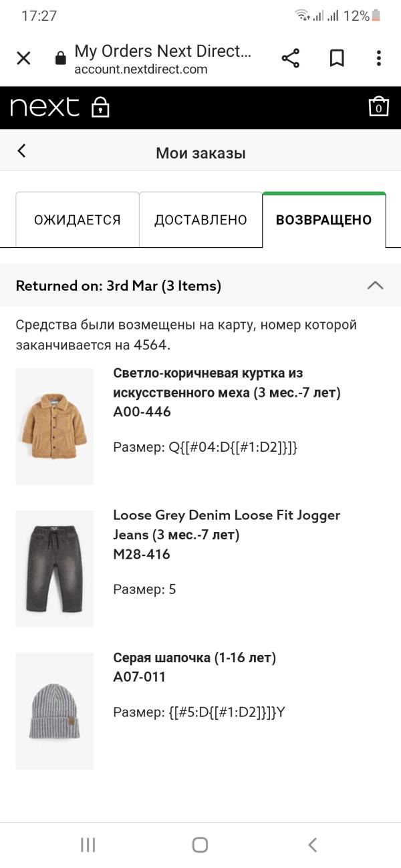
Task: Tap the share icon in browser bar
Action: [x=291, y=59]
